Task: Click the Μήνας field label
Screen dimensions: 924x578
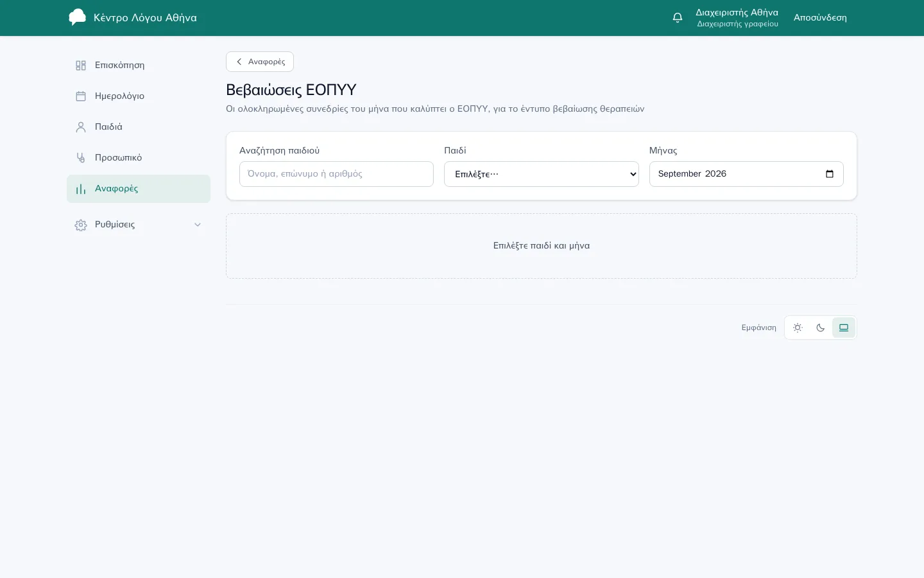Action: 663,150
